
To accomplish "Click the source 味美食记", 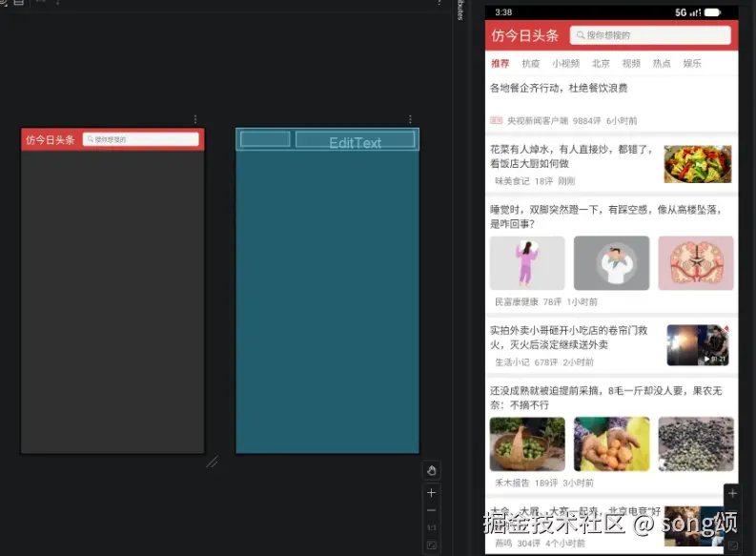I will coord(512,181).
